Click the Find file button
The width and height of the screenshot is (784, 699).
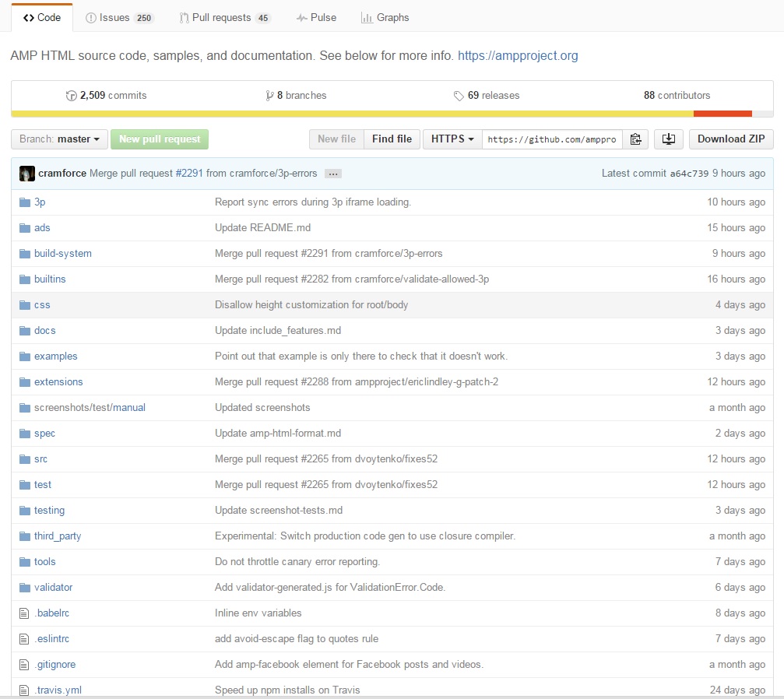coord(392,139)
